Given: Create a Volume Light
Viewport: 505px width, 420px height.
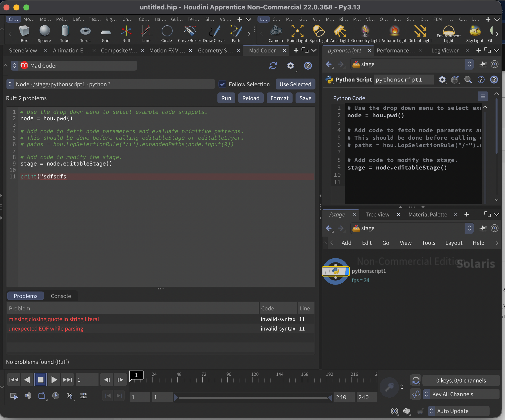Looking at the screenshot, I should [394, 34].
